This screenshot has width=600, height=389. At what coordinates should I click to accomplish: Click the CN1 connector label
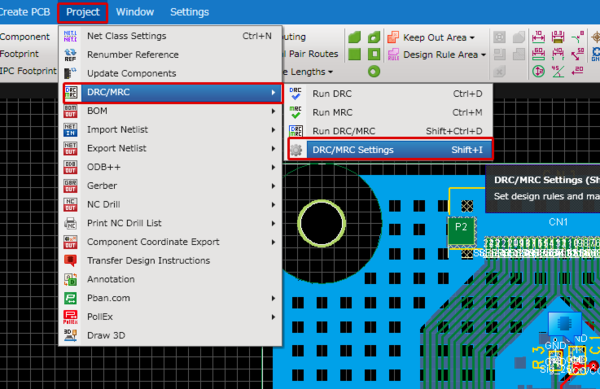(x=558, y=222)
